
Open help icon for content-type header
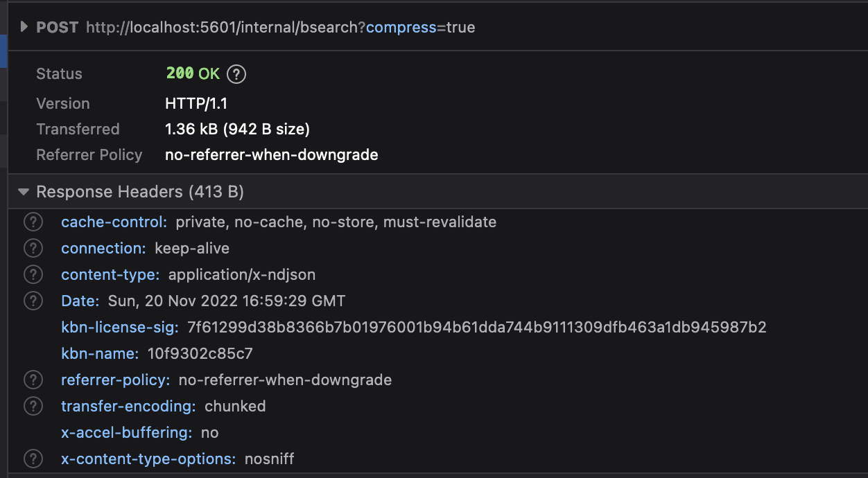tap(33, 275)
